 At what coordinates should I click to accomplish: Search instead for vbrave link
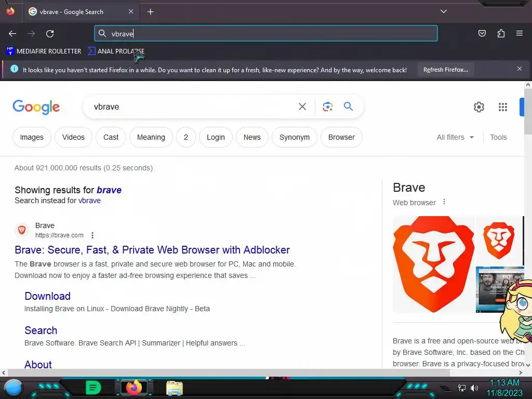point(89,201)
